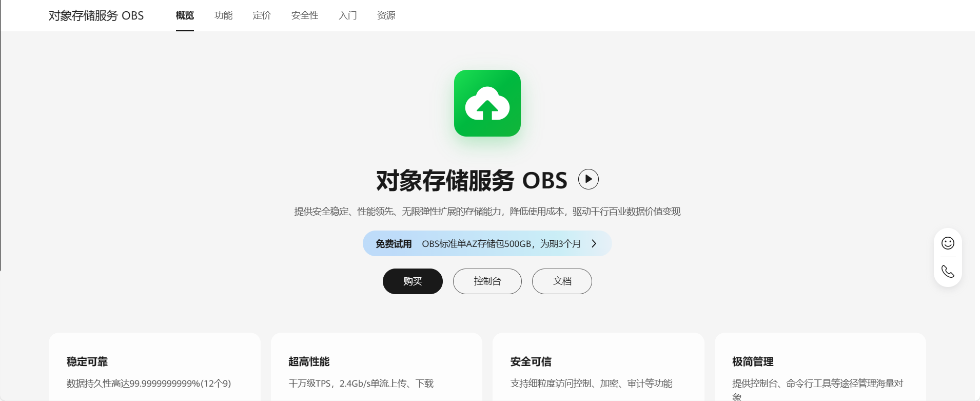Play the OBS introduction video
Viewport: 980px width, 401px height.
[x=589, y=179]
